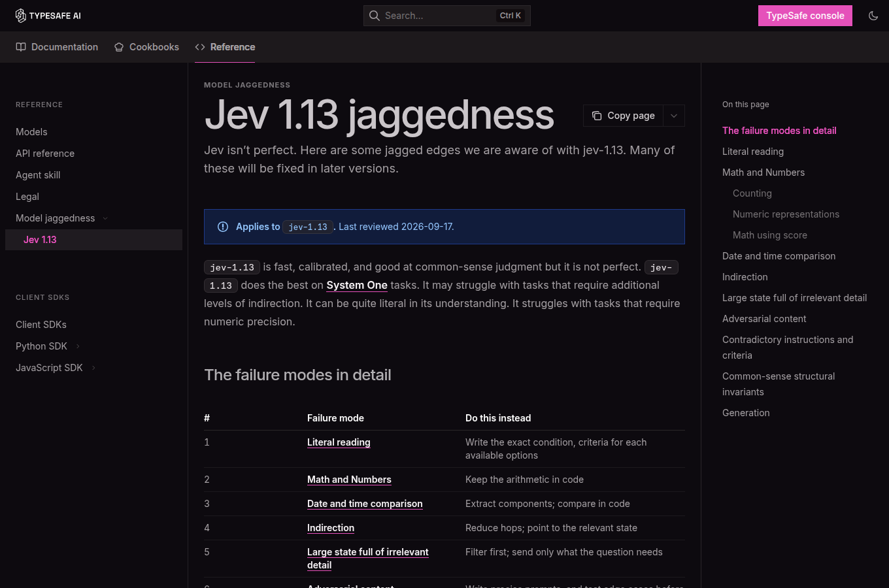Jump to Numeric representations in outline
Image resolution: width=889 pixels, height=588 pixels.
(x=786, y=214)
